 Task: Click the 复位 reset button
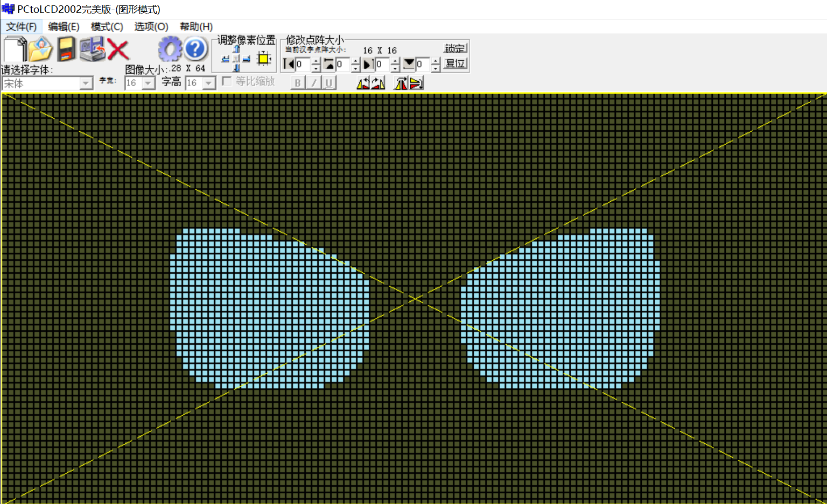[x=455, y=63]
